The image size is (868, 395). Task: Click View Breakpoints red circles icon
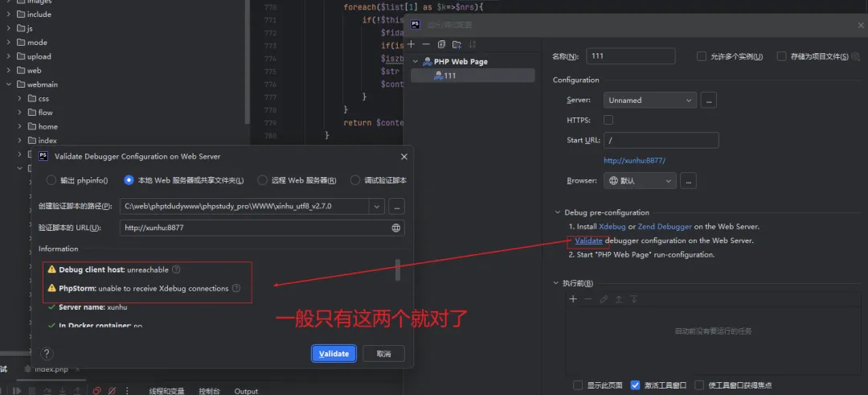[97, 390]
